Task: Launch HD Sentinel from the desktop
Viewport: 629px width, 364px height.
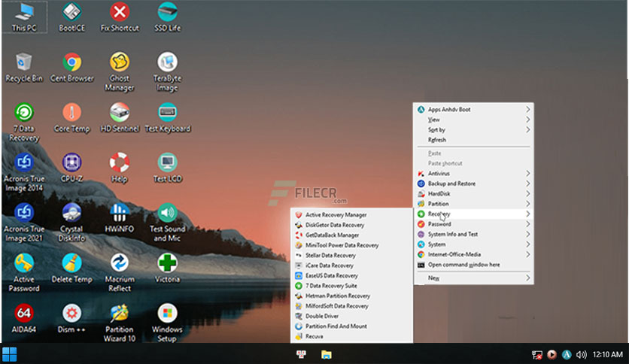Action: tap(120, 113)
